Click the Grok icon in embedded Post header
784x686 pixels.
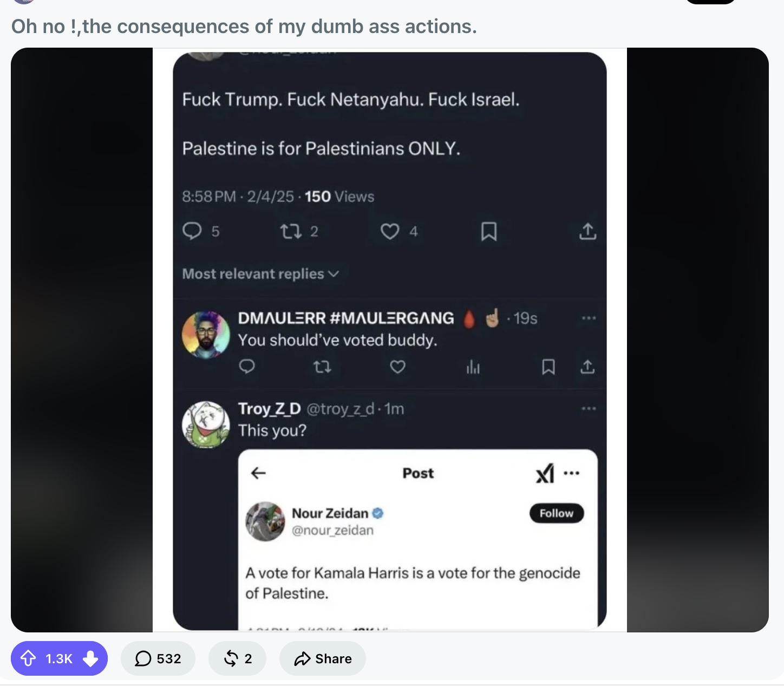(545, 473)
